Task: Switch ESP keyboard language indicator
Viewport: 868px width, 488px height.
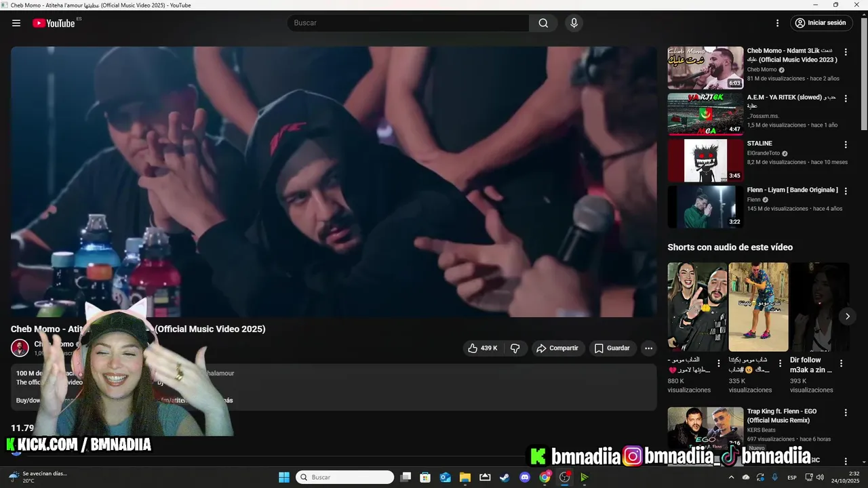Action: click(792, 478)
